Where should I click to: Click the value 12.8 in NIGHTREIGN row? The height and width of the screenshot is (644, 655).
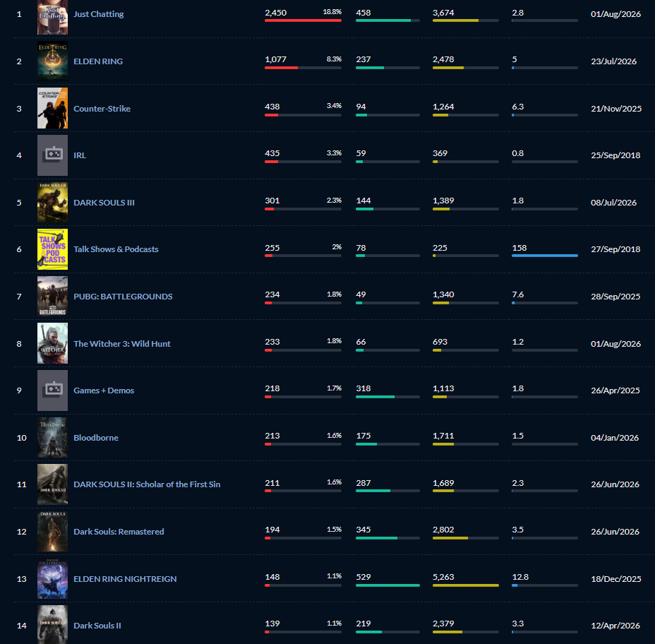pos(520,577)
